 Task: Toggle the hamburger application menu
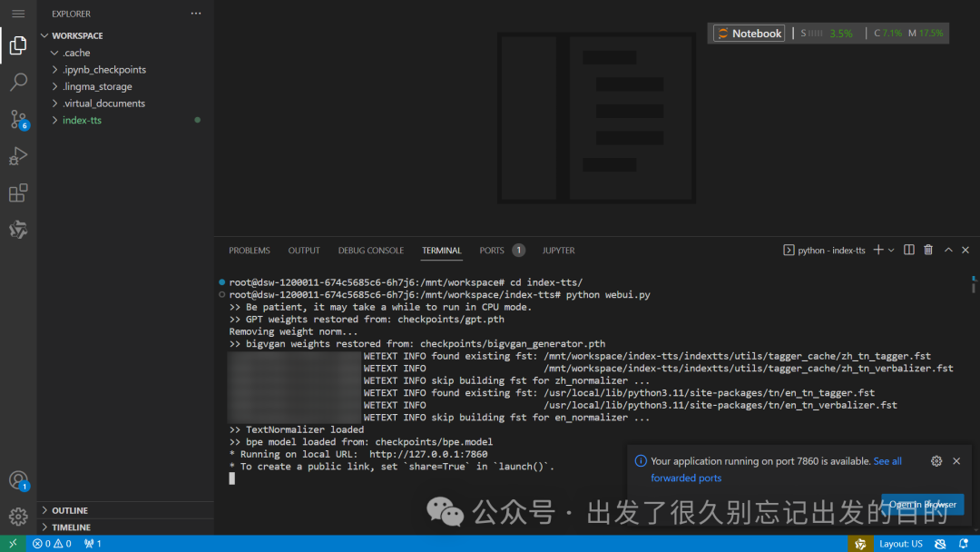coord(18,14)
